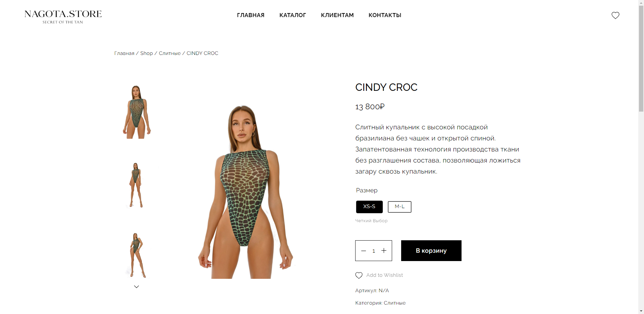Open wishlist heart icon in header

click(615, 15)
